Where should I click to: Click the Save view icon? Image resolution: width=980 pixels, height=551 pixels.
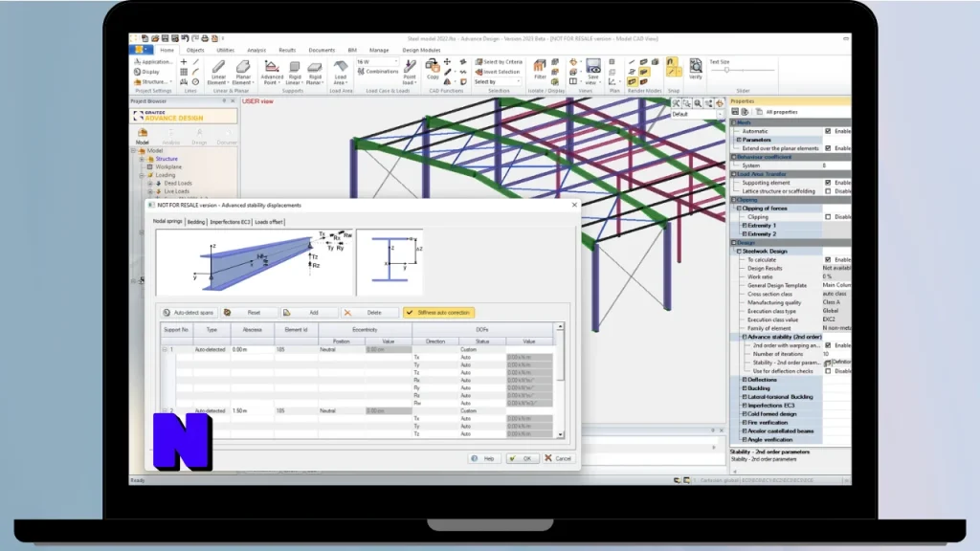[593, 66]
